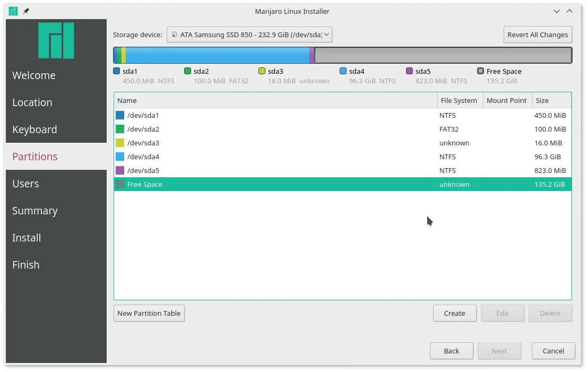Toggle window shade with the up arrow

[x=569, y=11]
